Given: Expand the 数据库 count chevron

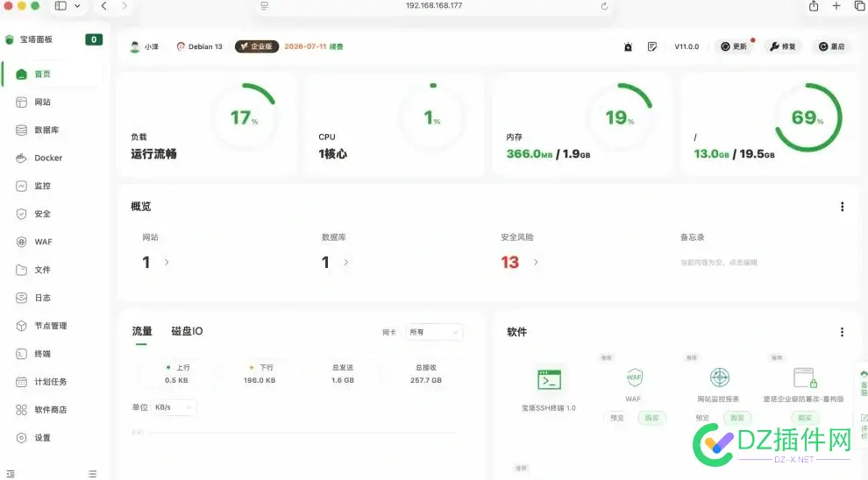Looking at the screenshot, I should coord(346,262).
